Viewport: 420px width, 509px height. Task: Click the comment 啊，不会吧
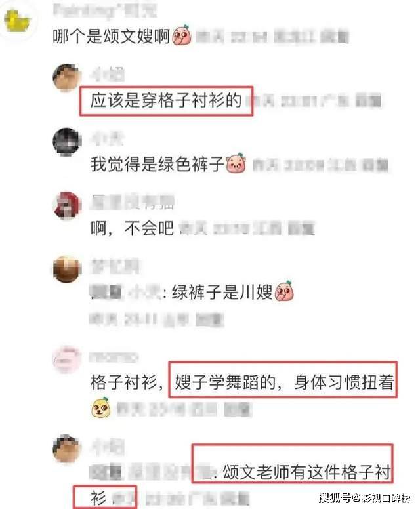click(132, 228)
